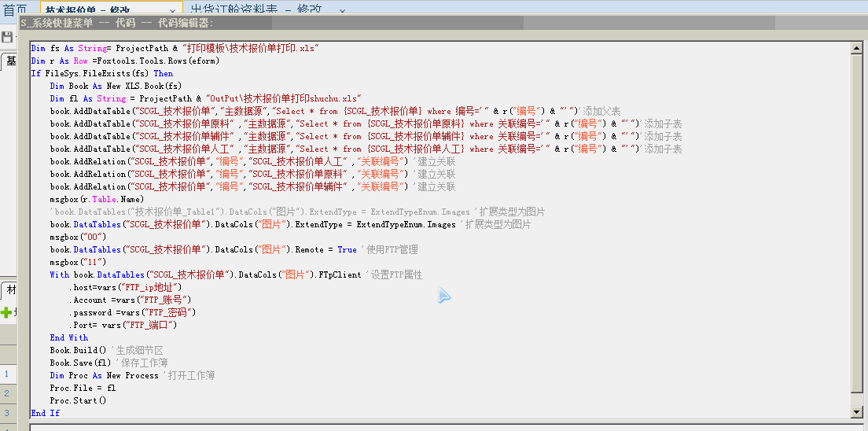
Task: Click the line '.Port= vars("FTP_端口")'
Action: point(123,325)
